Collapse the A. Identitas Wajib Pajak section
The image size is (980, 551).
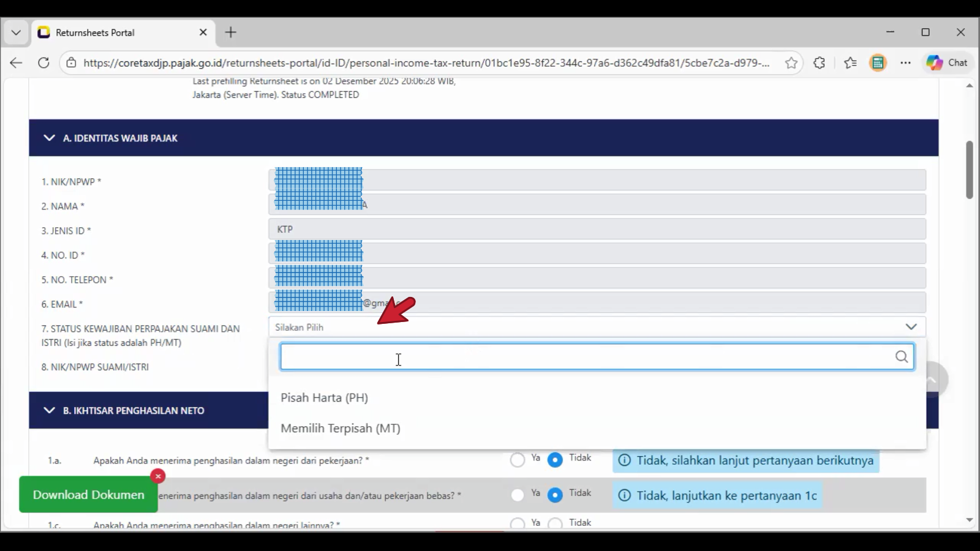(50, 138)
